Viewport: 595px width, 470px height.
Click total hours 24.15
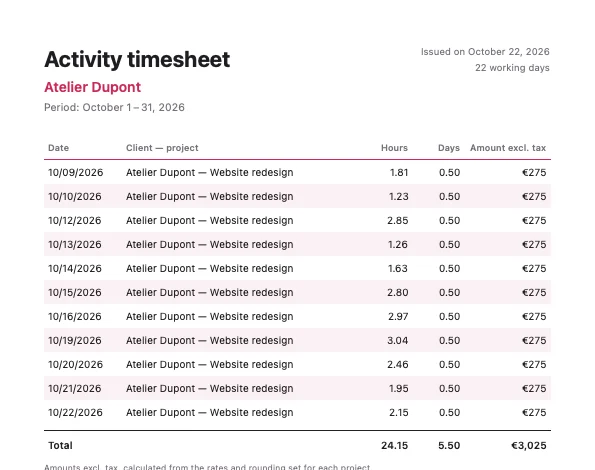pos(395,445)
